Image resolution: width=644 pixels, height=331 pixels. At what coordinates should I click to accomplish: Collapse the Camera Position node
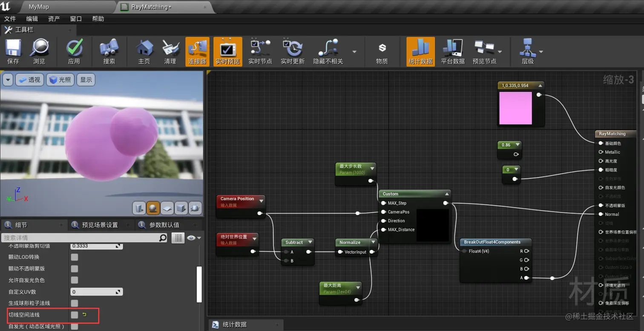[261, 201]
